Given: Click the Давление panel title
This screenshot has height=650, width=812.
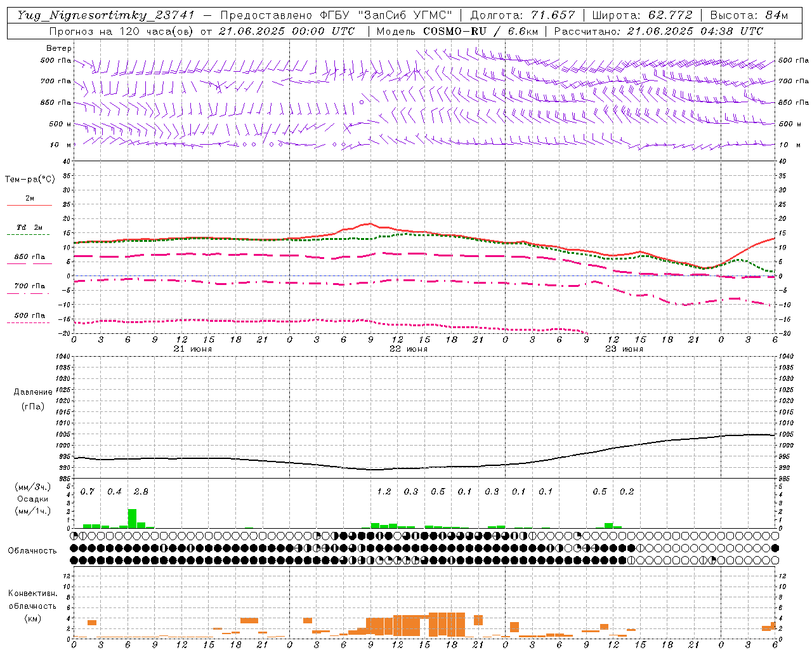Looking at the screenshot, I should click(33, 392).
